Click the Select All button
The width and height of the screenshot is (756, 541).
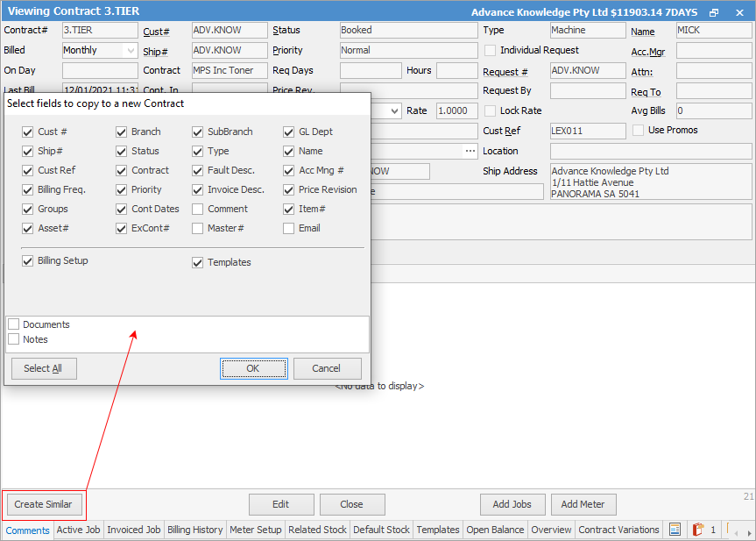point(44,369)
